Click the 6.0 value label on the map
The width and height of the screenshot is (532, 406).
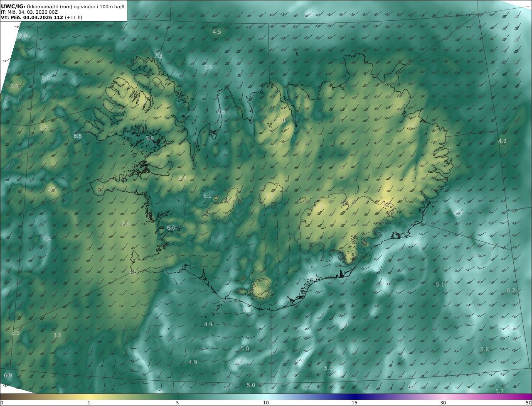[x=171, y=228]
